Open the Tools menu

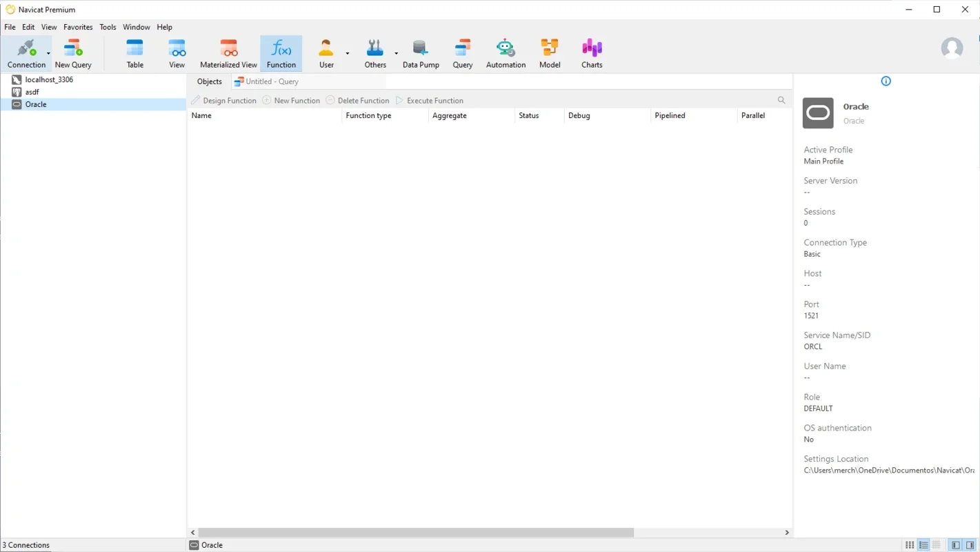tap(108, 27)
